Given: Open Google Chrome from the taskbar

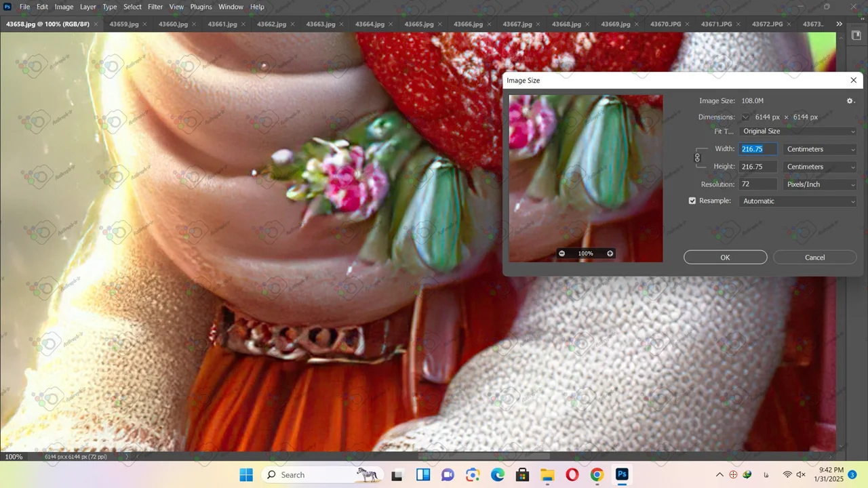Looking at the screenshot, I should tap(597, 474).
